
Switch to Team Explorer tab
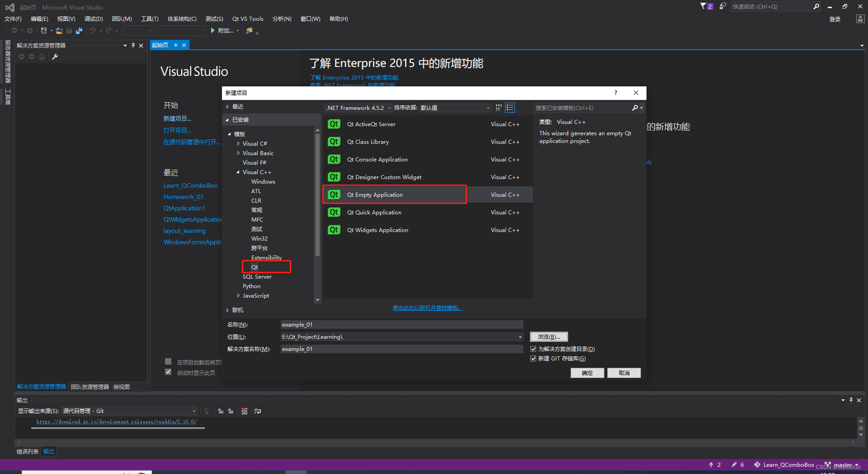coord(90,387)
